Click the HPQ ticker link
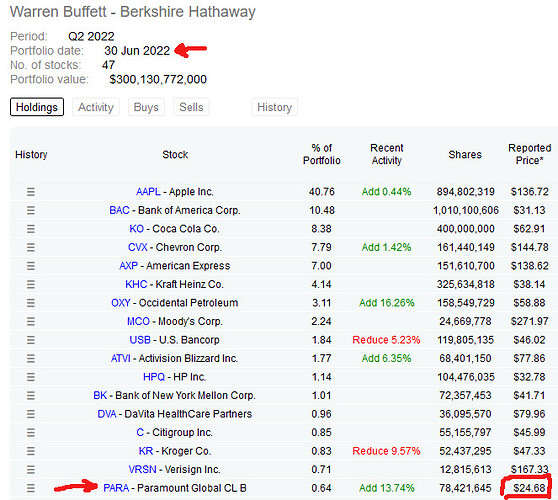The image size is (558, 500). pos(154,377)
